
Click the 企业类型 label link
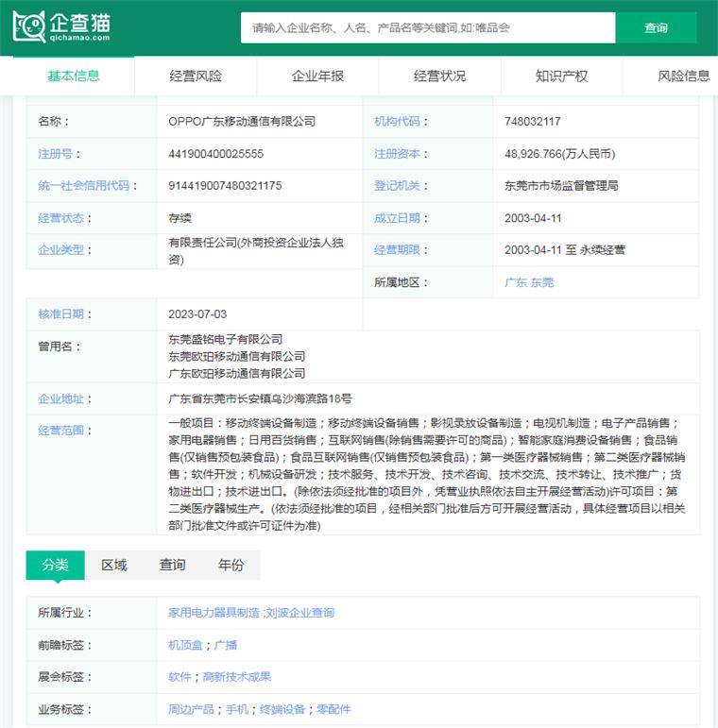(60, 250)
